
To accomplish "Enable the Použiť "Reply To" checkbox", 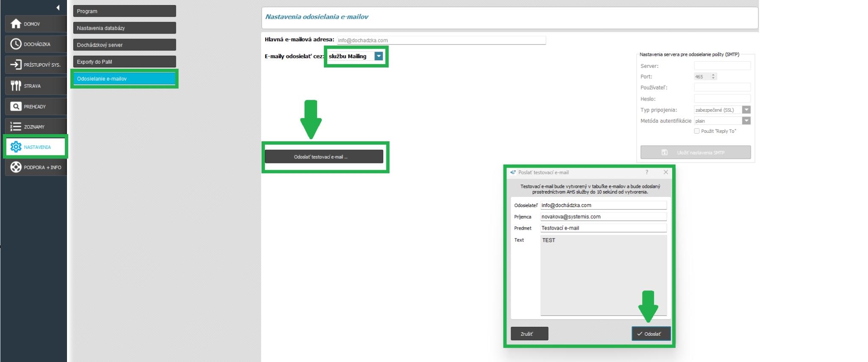I will (697, 131).
